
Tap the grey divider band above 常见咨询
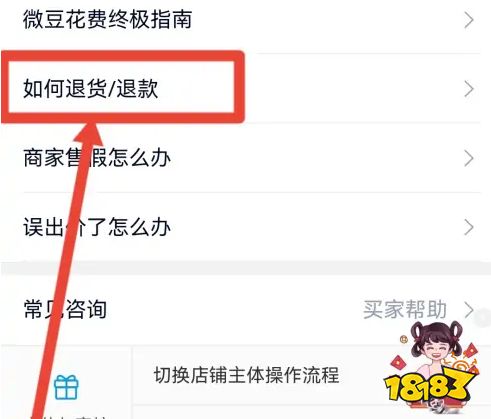pyautogui.click(x=245, y=268)
